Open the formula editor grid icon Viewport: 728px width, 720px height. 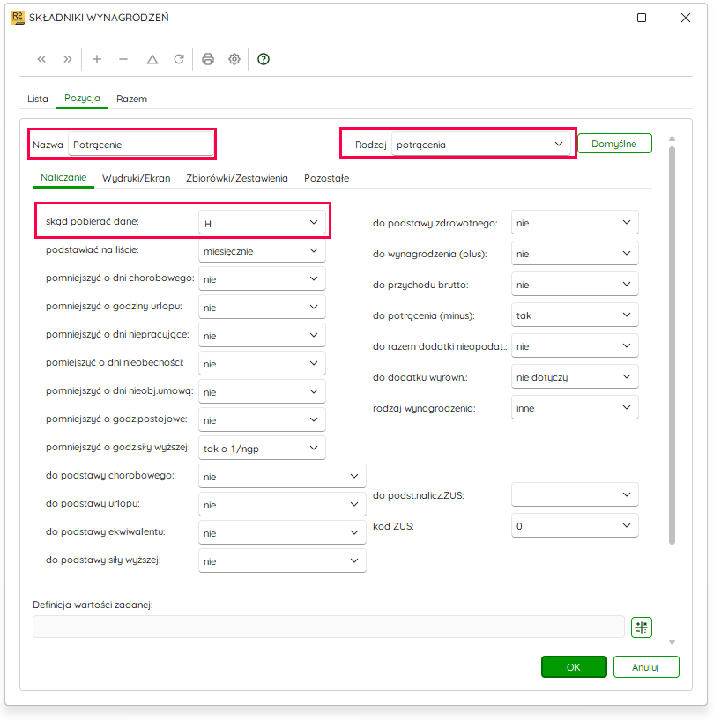pos(641,627)
